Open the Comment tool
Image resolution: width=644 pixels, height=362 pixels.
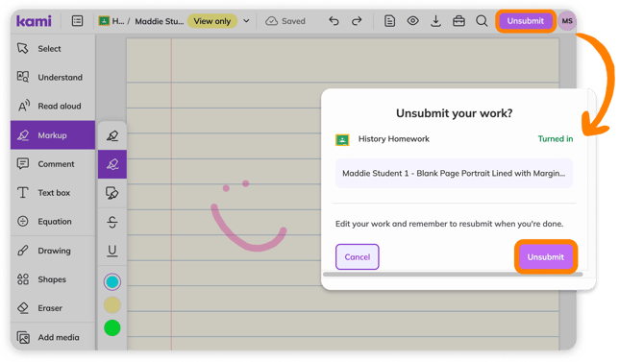coord(53,164)
